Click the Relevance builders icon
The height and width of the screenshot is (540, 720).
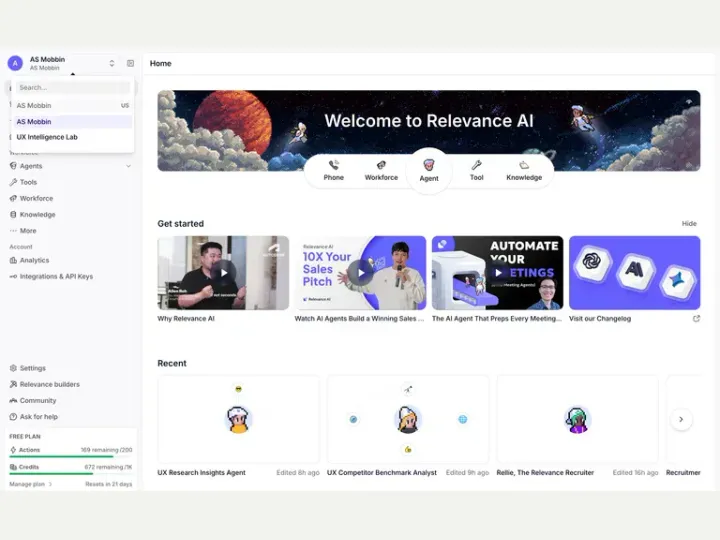13,384
